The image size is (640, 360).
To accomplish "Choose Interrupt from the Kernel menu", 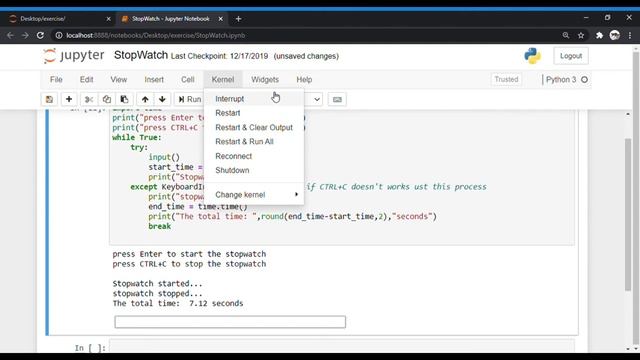I will [254, 99].
